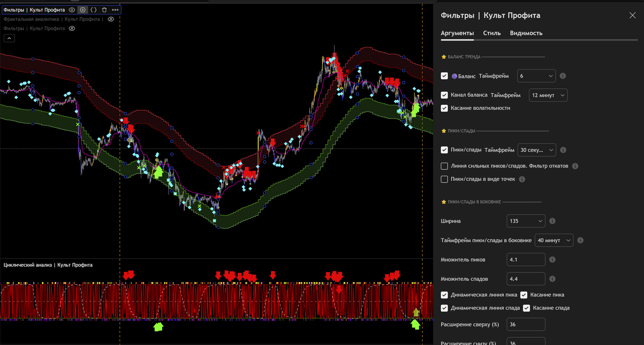This screenshot has height=345, width=644.
Task: Click info icon next to Баланс Таймфрейм
Action: pyautogui.click(x=563, y=76)
